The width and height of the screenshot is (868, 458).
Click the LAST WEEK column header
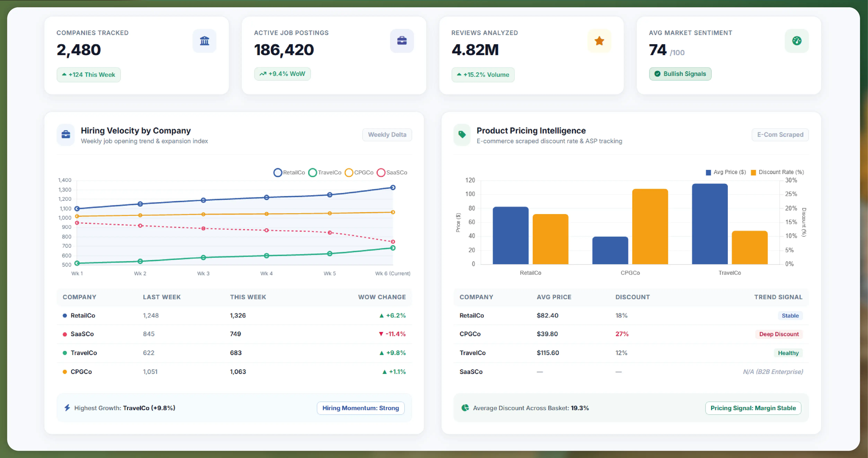coord(162,297)
